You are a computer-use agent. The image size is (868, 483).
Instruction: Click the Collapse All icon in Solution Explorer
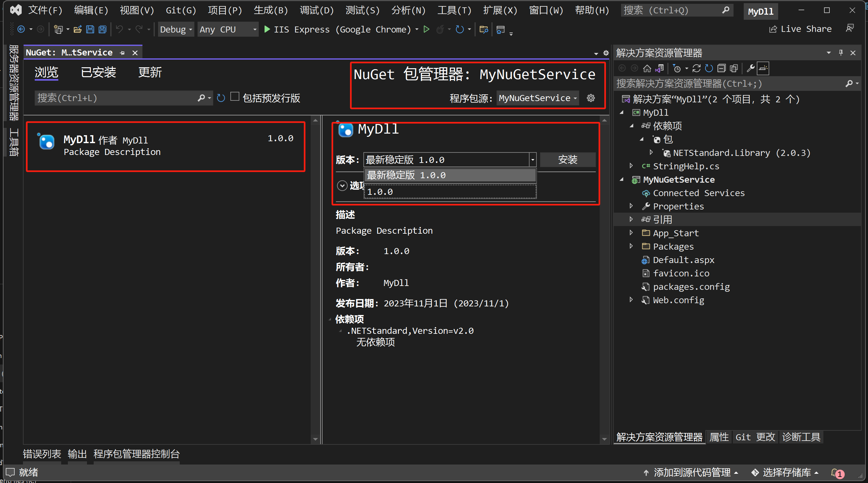[721, 69]
